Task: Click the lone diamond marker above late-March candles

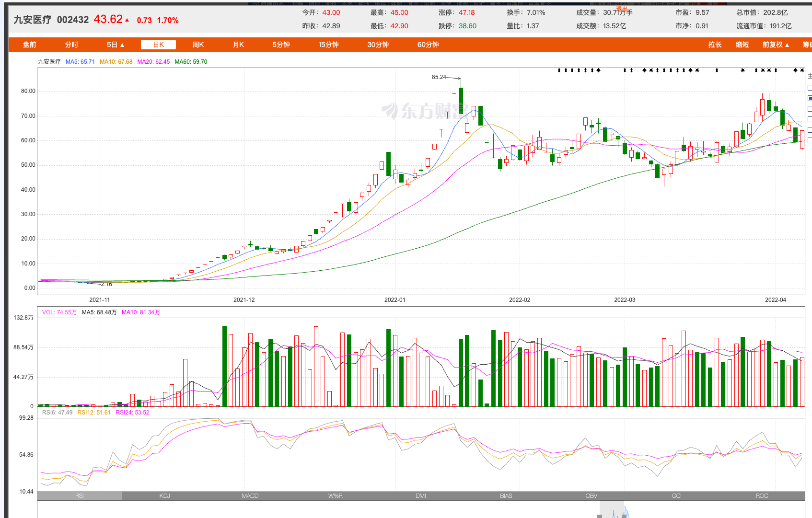Action: pyautogui.click(x=717, y=70)
